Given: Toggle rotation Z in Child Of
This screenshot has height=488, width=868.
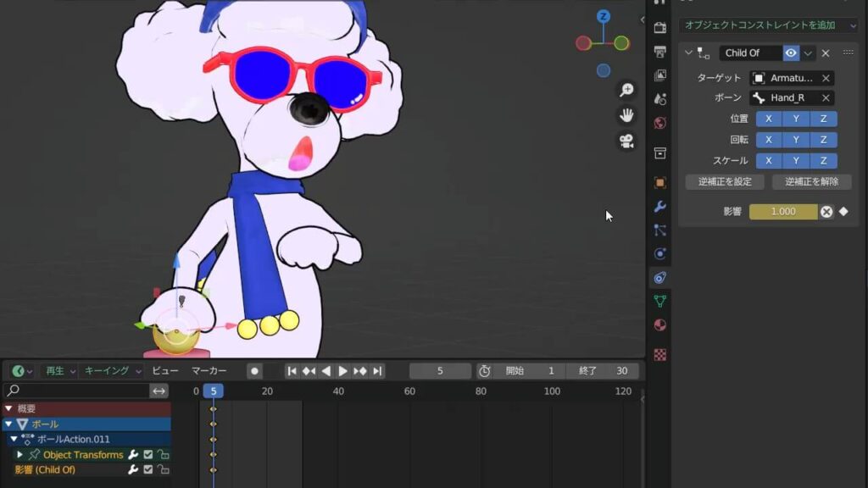Looking at the screenshot, I should pos(824,140).
